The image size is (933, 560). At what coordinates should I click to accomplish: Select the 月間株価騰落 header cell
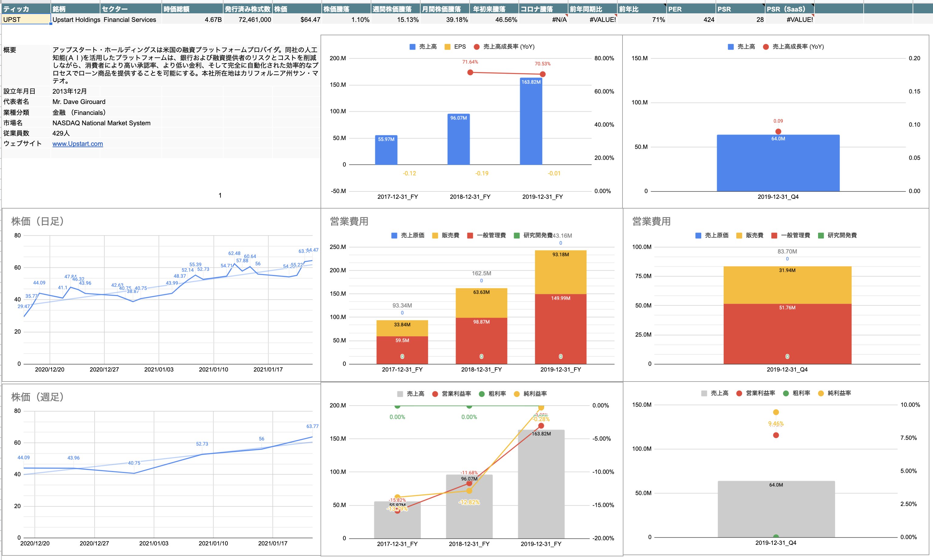[x=445, y=9]
